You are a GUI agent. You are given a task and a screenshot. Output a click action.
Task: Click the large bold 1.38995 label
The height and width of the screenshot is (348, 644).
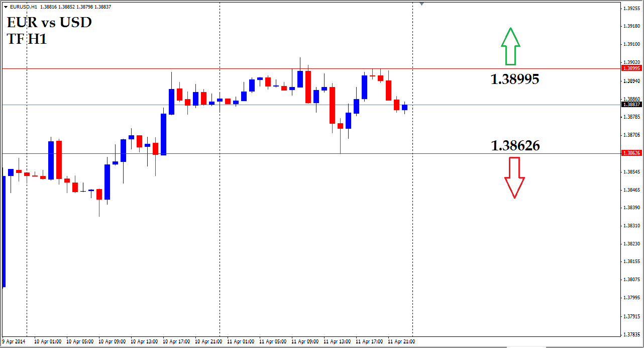tap(515, 79)
